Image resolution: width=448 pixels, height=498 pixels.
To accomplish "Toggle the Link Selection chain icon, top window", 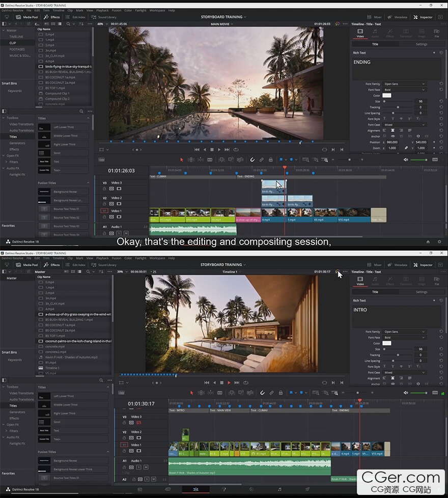I will [261, 160].
